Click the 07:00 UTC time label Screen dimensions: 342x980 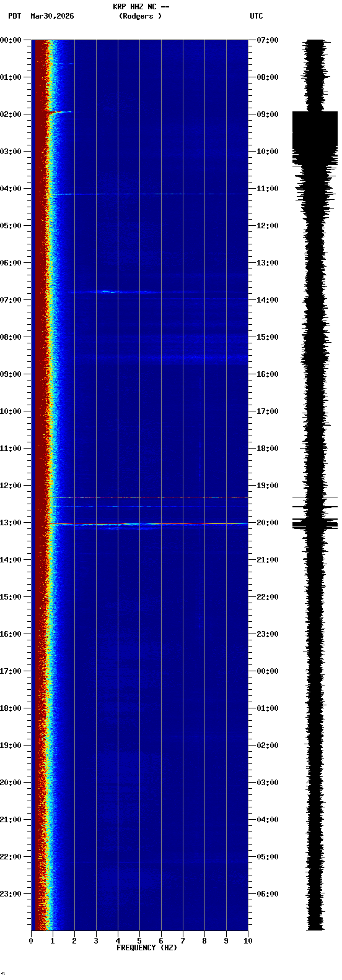tap(268, 40)
